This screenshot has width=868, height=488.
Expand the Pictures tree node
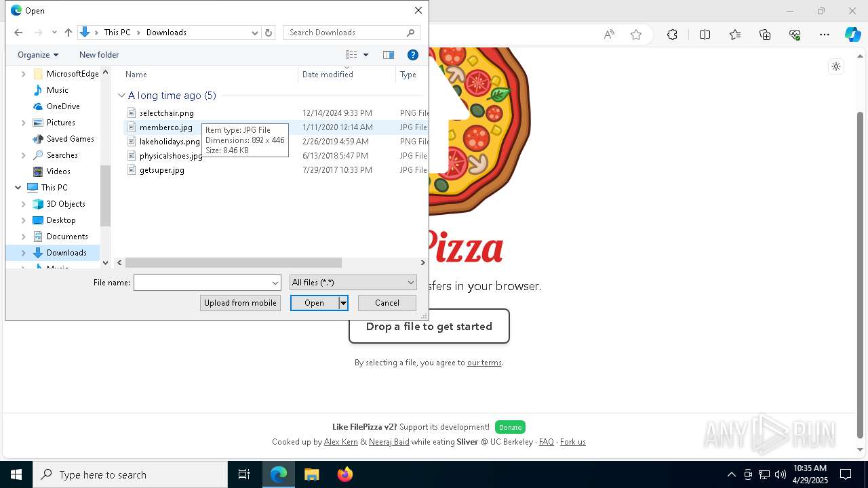(24, 123)
